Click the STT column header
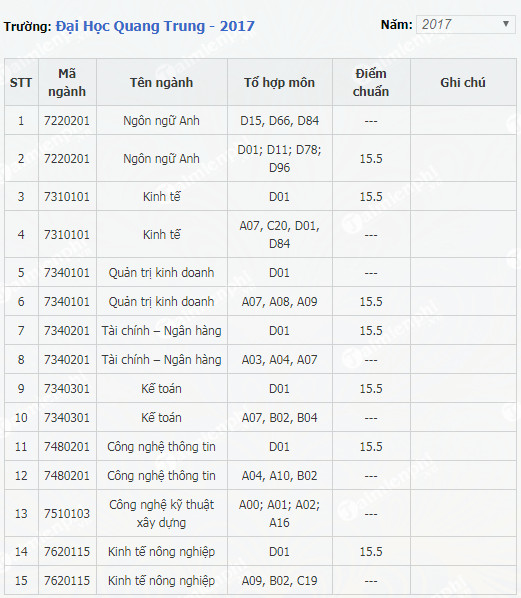Viewport: 521px width, 598px height. (x=21, y=82)
